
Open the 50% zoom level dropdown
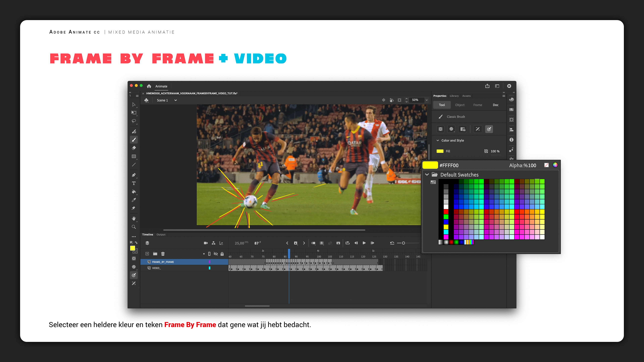(426, 100)
